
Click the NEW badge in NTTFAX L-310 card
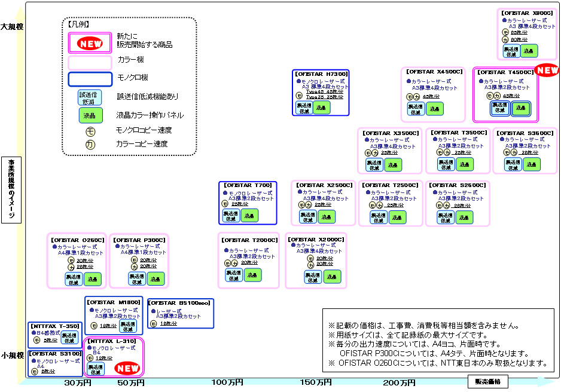tap(127, 368)
